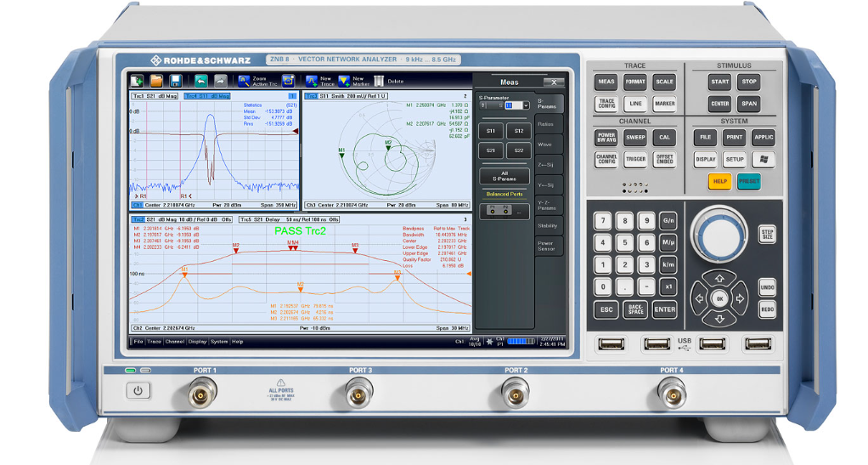Click the up arrow navigation key
Image resolution: width=868 pixels, height=465 pixels.
[719, 278]
